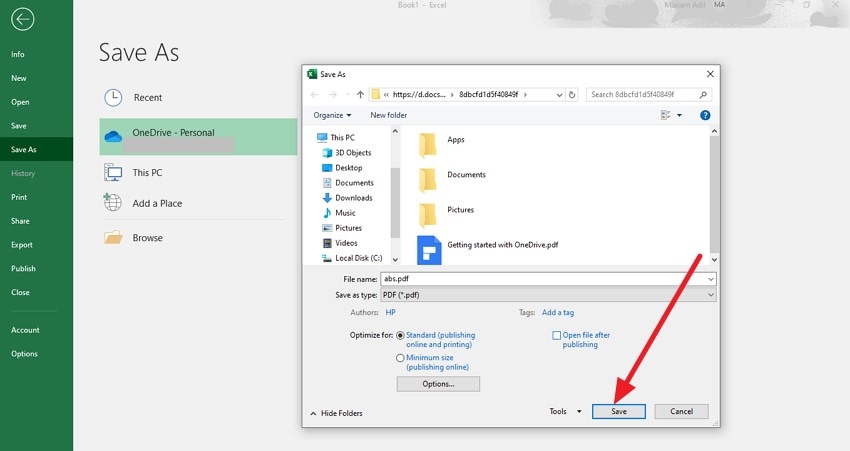
Task: Choose Print in the sidebar
Action: [x=19, y=197]
